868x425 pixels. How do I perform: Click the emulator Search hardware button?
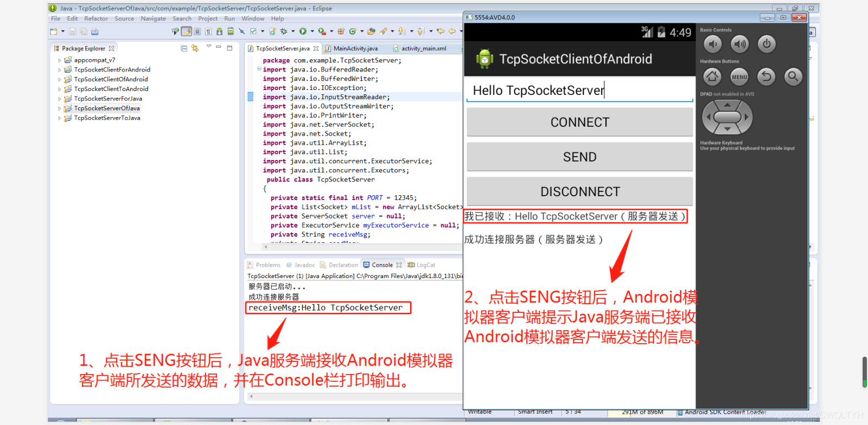click(x=793, y=76)
